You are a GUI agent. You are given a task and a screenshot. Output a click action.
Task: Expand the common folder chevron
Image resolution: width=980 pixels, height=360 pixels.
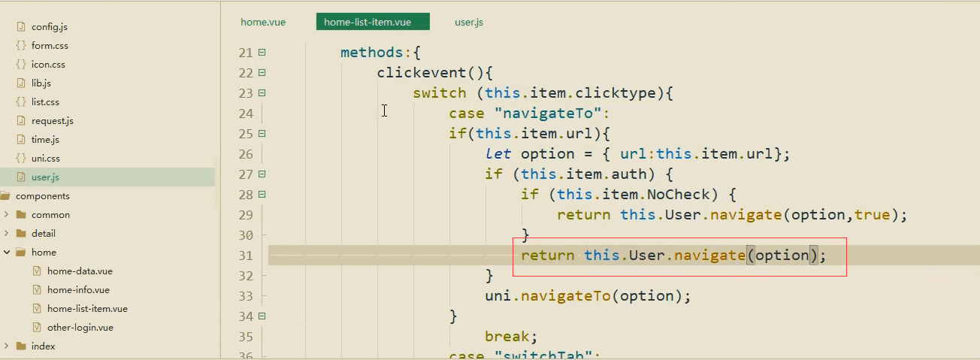tap(6, 214)
